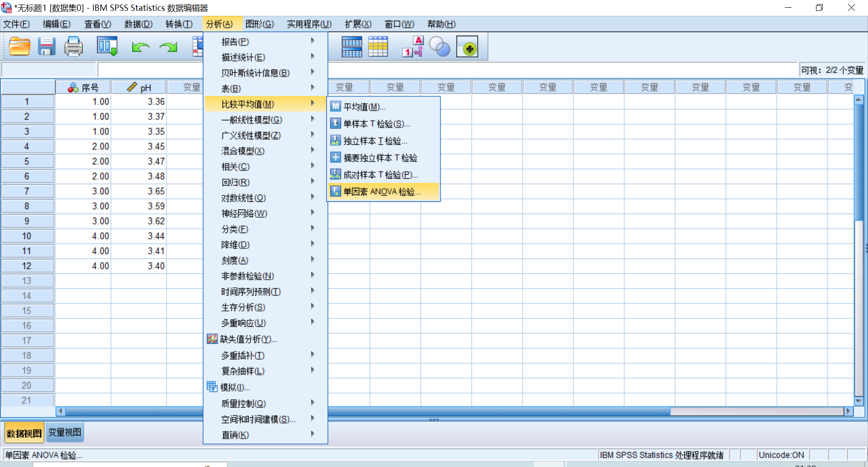868x467 pixels.
Task: Click the overlapping circles Use Variable Sets icon
Action: pyautogui.click(x=439, y=47)
